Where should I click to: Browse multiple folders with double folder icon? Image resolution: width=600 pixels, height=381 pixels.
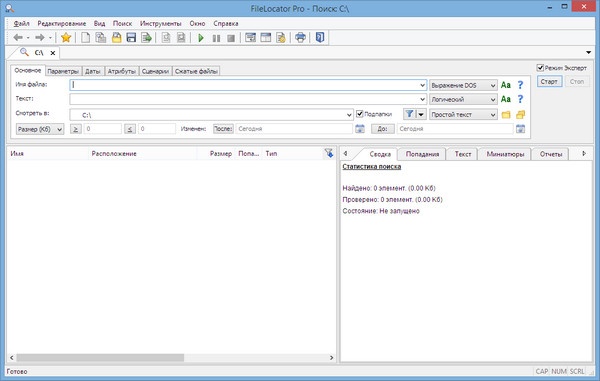(520, 114)
